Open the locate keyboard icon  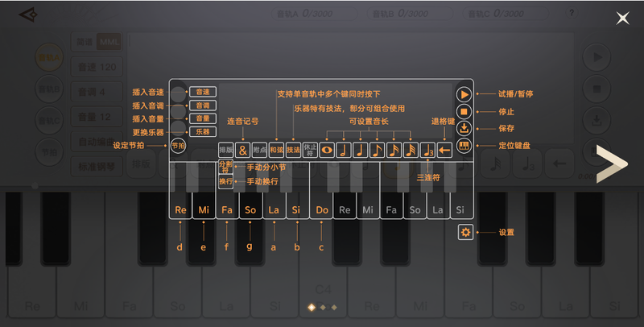tap(464, 146)
